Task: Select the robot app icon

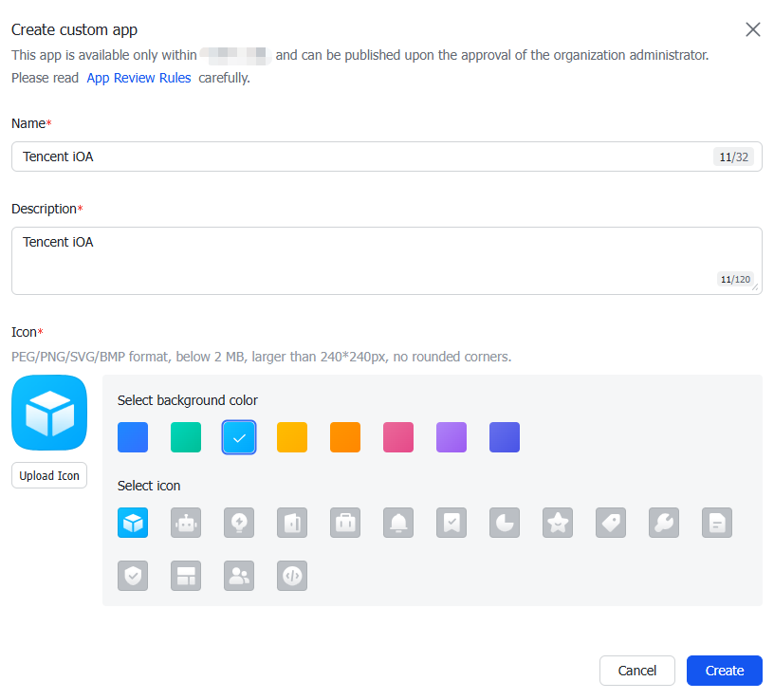Action: point(186,523)
